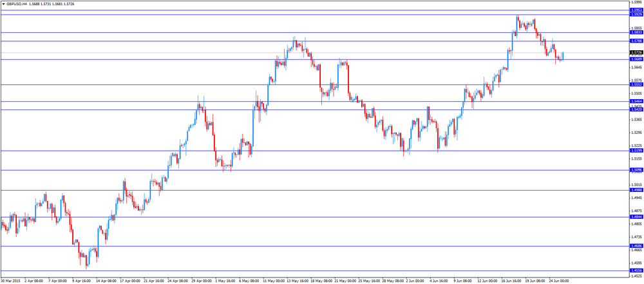Click the 7 Apr 00:00 time label

[57, 281]
